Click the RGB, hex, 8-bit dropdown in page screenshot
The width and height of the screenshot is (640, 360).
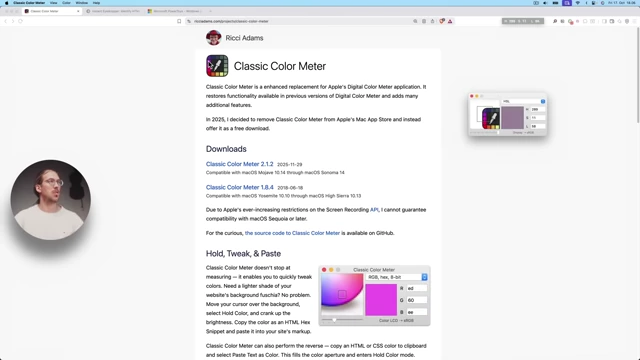pyautogui.click(x=397, y=277)
